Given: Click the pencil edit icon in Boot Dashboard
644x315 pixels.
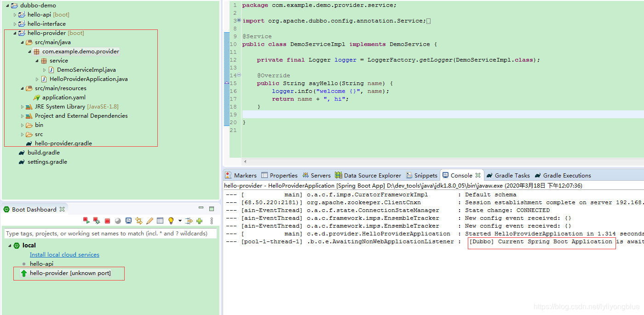Looking at the screenshot, I should pos(149,220).
